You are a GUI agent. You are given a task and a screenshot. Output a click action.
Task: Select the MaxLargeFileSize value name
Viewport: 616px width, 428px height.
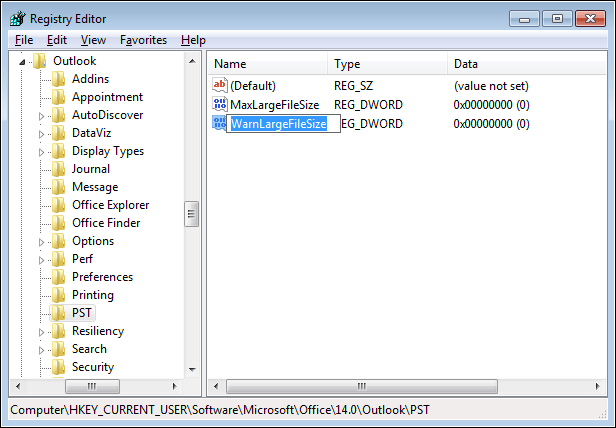click(x=275, y=105)
